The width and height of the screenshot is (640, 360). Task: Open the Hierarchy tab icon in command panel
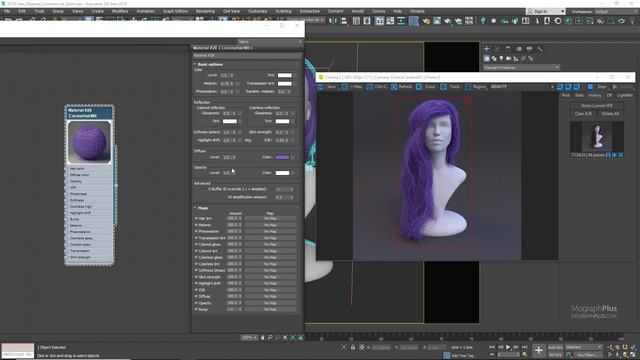508,49
